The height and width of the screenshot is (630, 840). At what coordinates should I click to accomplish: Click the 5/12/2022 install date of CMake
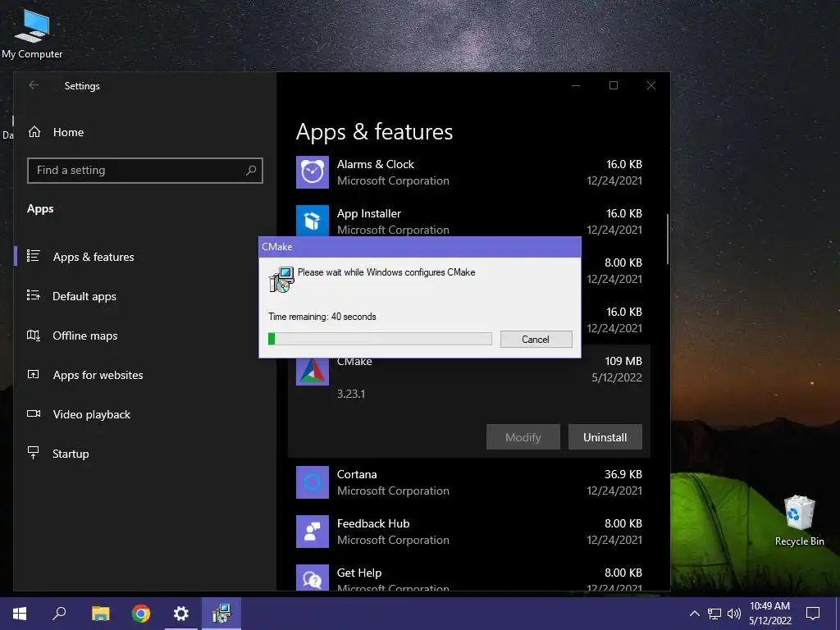(617, 377)
